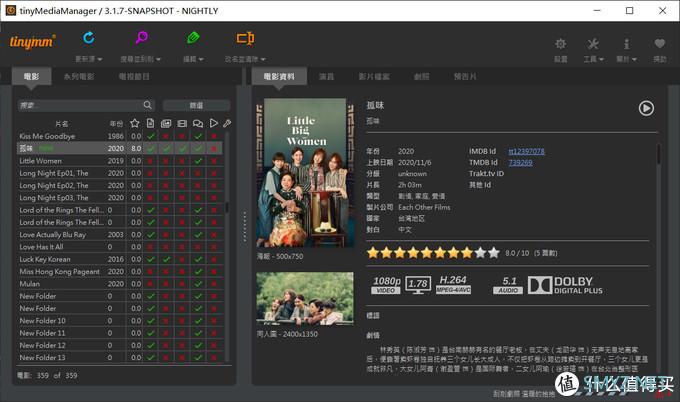Open the IMDB id tt12397078 link
This screenshot has height=402, width=680.
[526, 151]
